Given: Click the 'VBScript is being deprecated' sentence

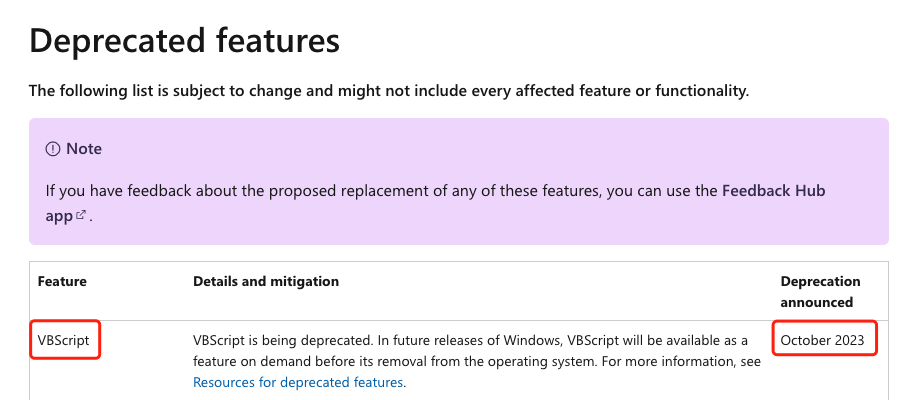Looking at the screenshot, I should (x=283, y=340).
